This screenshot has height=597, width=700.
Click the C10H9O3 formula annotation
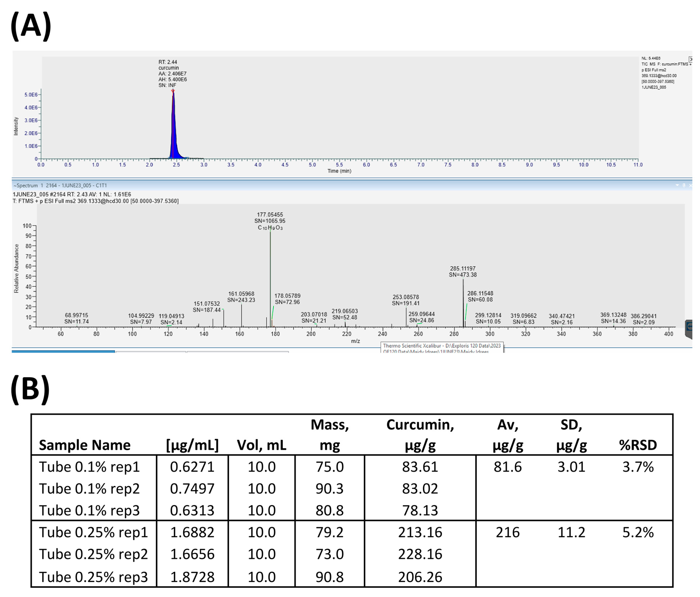270,228
